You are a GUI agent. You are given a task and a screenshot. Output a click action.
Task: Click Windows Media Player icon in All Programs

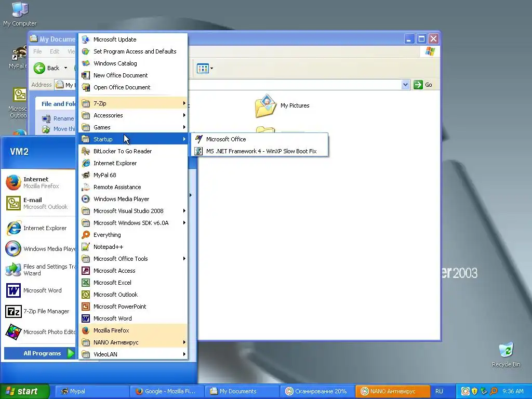pyautogui.click(x=86, y=199)
